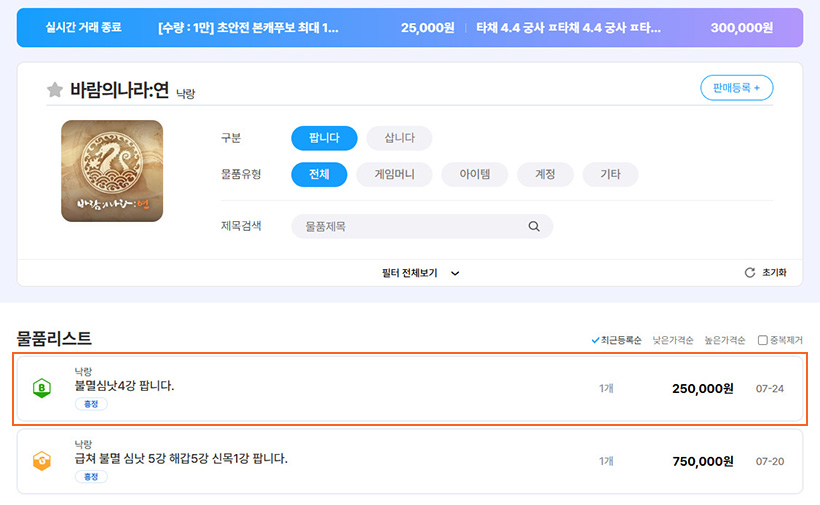Click the 바람의나라:연 game thumbnail image
820x505 pixels.
112,171
